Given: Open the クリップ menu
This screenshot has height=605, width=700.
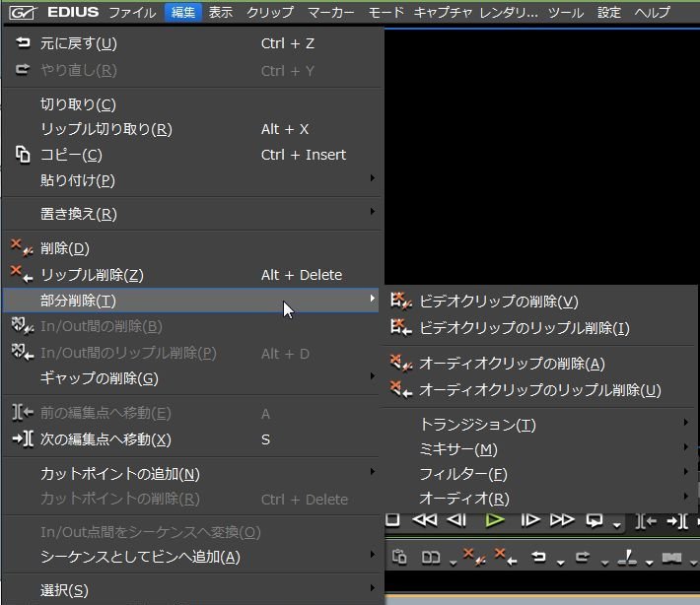Looking at the screenshot, I should click(x=270, y=12).
